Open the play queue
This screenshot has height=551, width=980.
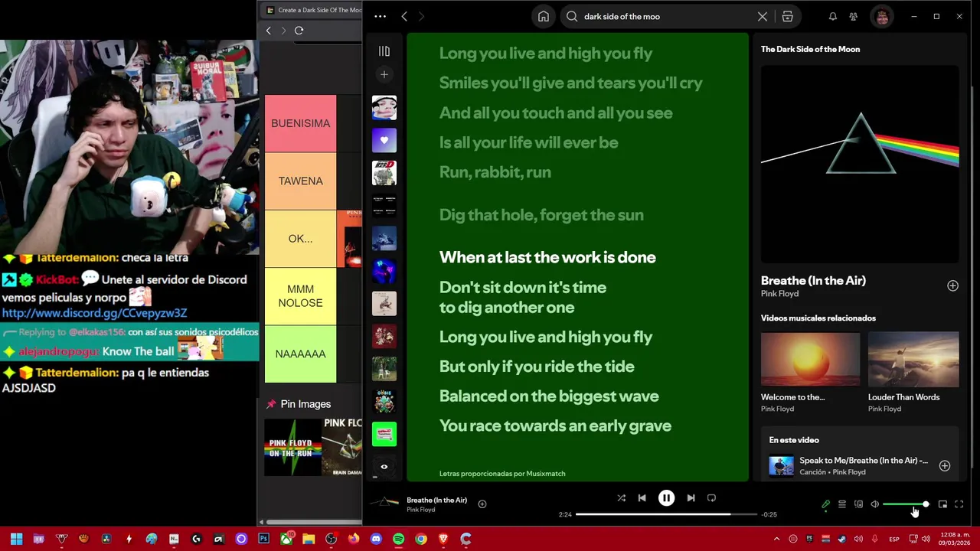point(842,504)
